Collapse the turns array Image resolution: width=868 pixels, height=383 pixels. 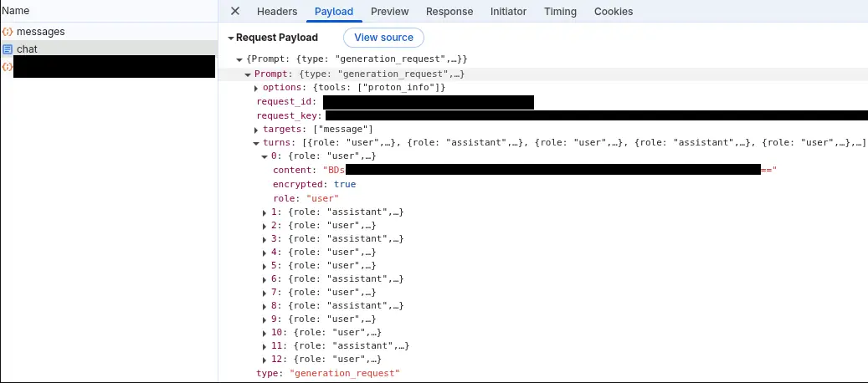pos(256,143)
